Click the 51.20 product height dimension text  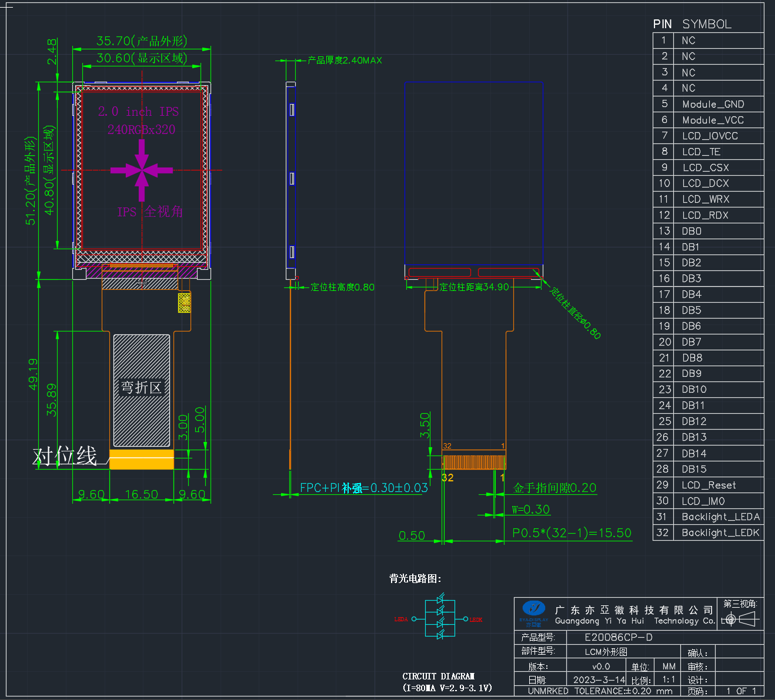coord(31,181)
